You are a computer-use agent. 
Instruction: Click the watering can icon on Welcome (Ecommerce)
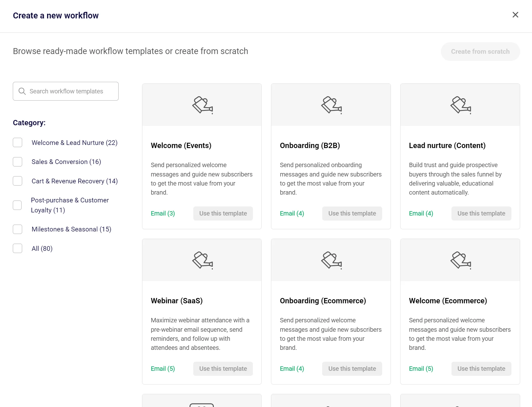(x=461, y=260)
